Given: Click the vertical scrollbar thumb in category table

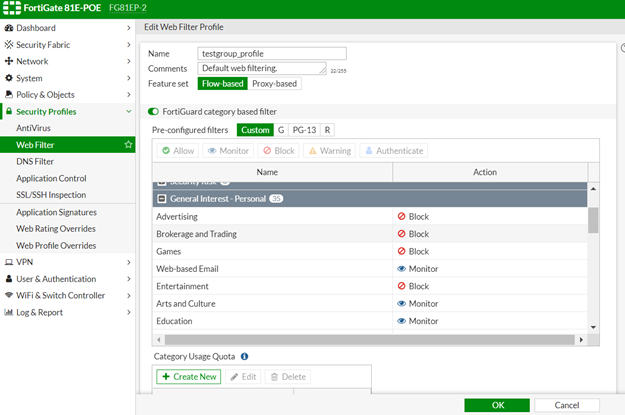Looking at the screenshot, I should 593,220.
